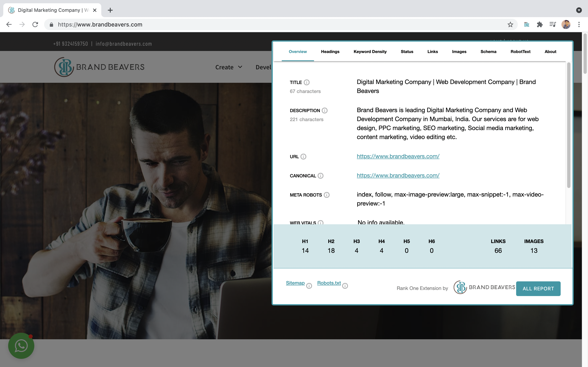The height and width of the screenshot is (367, 588).
Task: Click the info icon beside CANONICAL
Action: (321, 176)
